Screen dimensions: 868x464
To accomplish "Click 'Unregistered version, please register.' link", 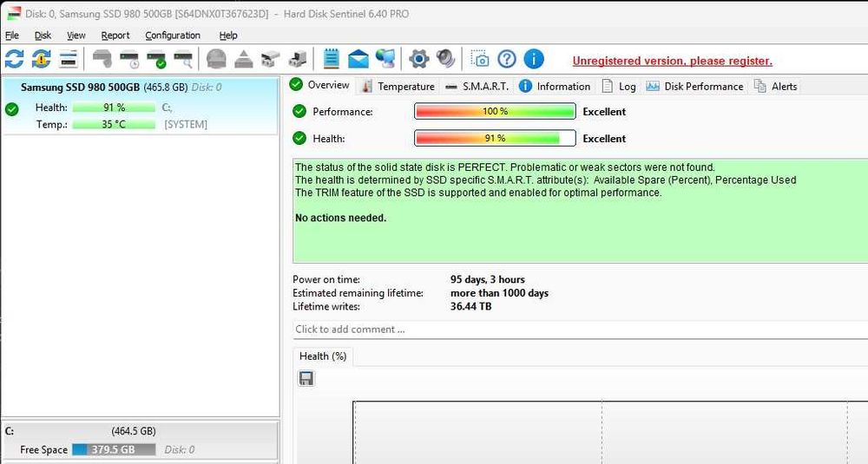I will tap(672, 61).
